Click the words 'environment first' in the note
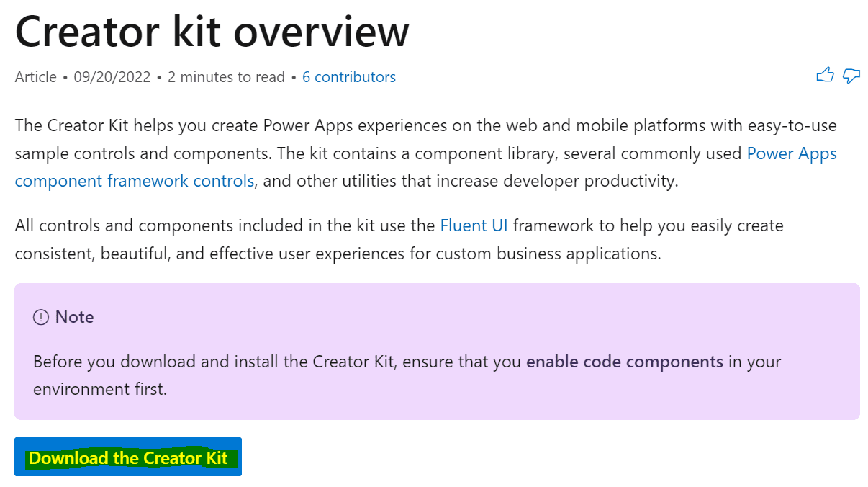The height and width of the screenshot is (487, 868). [99, 390]
